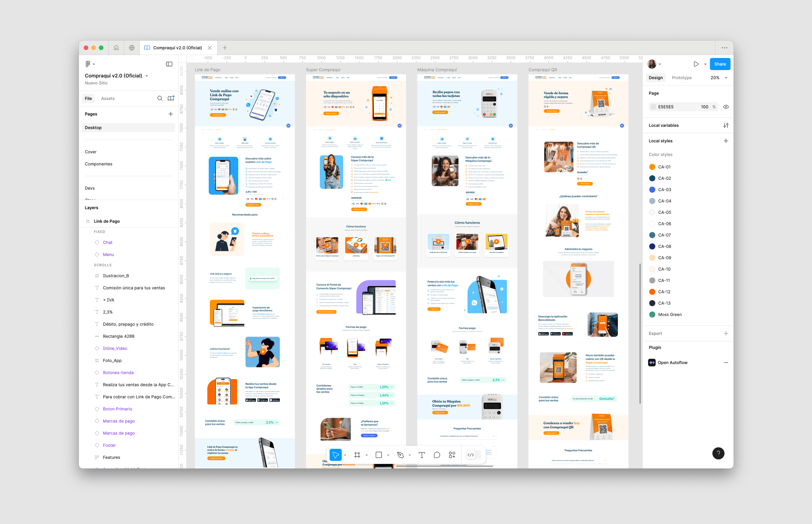Screen dimensions: 812x524
Task: Click the page color swatch E5E5E5
Action: [653, 107]
